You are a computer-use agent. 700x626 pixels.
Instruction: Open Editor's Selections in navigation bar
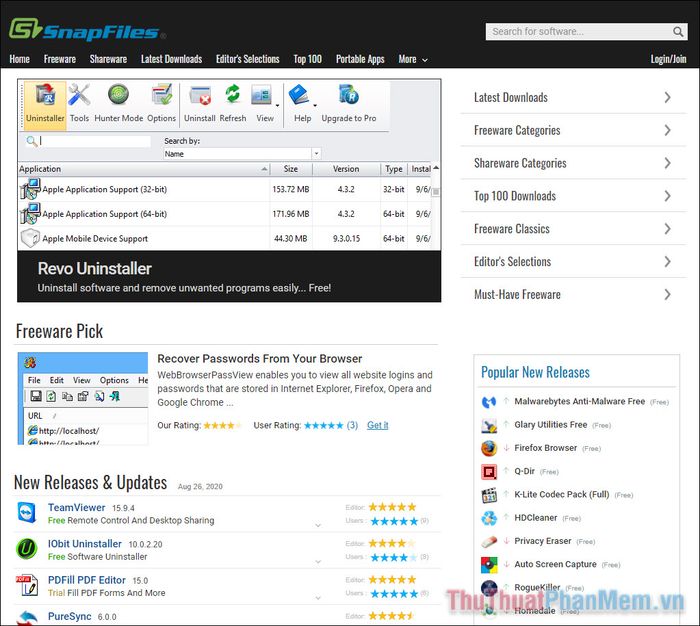click(247, 59)
